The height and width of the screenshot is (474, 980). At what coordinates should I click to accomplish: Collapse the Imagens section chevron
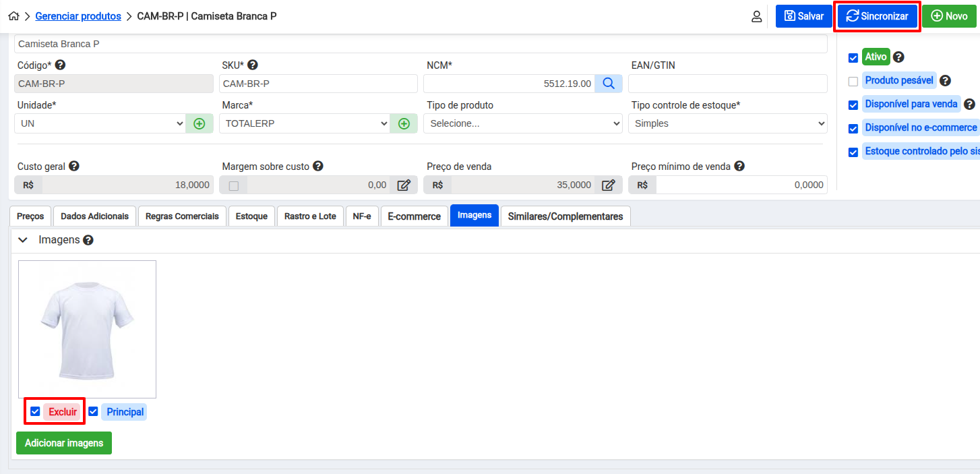(x=23, y=240)
